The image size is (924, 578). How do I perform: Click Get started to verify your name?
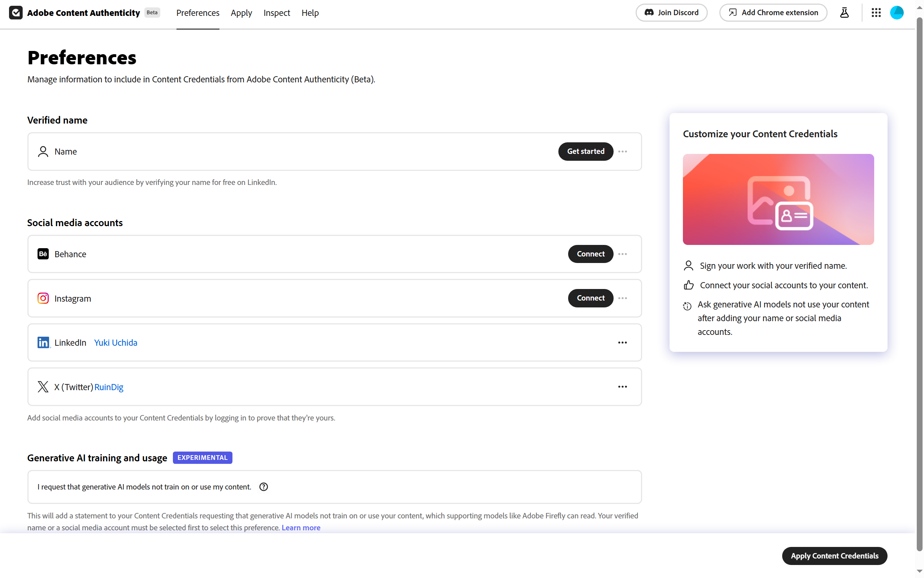586,151
